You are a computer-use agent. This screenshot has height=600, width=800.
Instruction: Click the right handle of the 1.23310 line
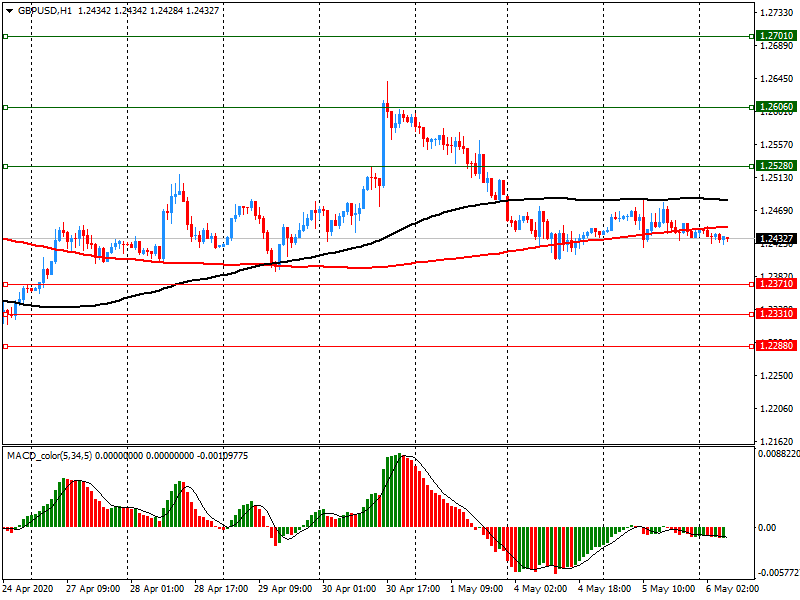752,315
